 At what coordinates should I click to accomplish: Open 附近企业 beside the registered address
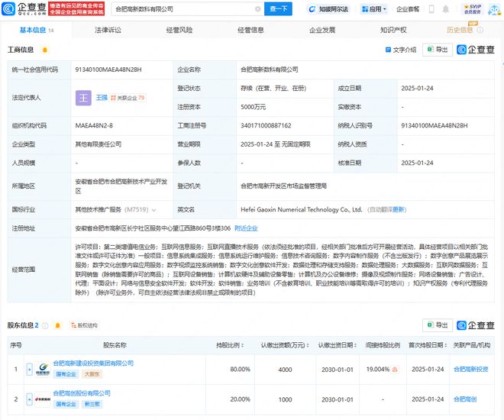pos(246,228)
